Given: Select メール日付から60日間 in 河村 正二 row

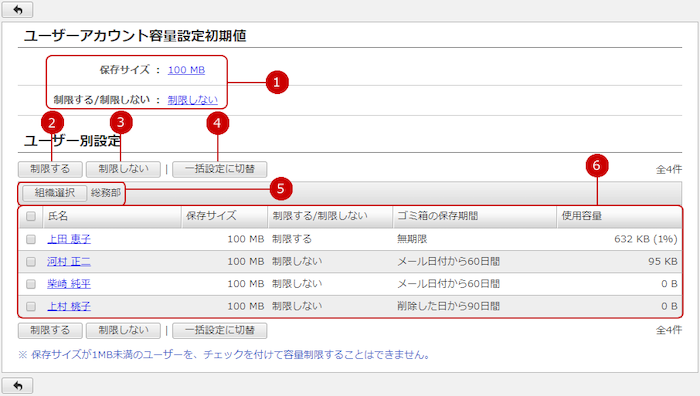Looking at the screenshot, I should [x=449, y=262].
